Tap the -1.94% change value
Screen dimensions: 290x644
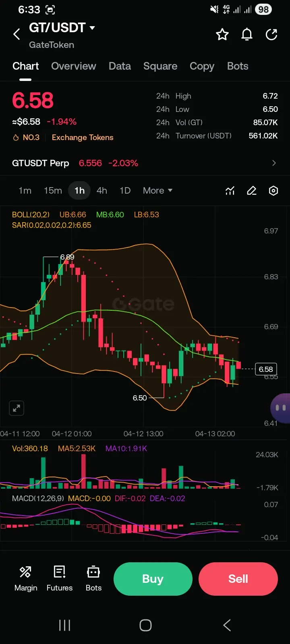pyautogui.click(x=62, y=122)
